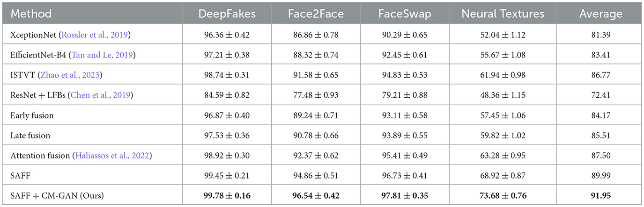
Task: Click the 48.36 ± 1.15 ResNet cell
Action: (503, 96)
